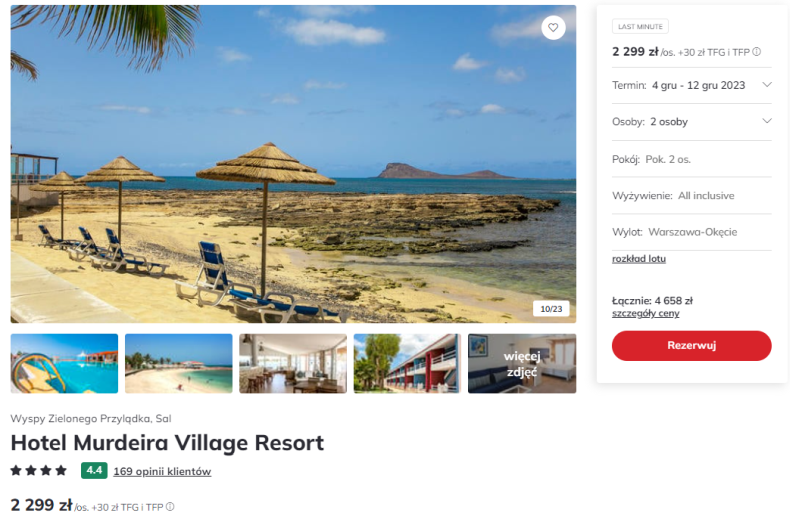
Task: Open 169 opinii klientów reviews link
Action: 162,472
